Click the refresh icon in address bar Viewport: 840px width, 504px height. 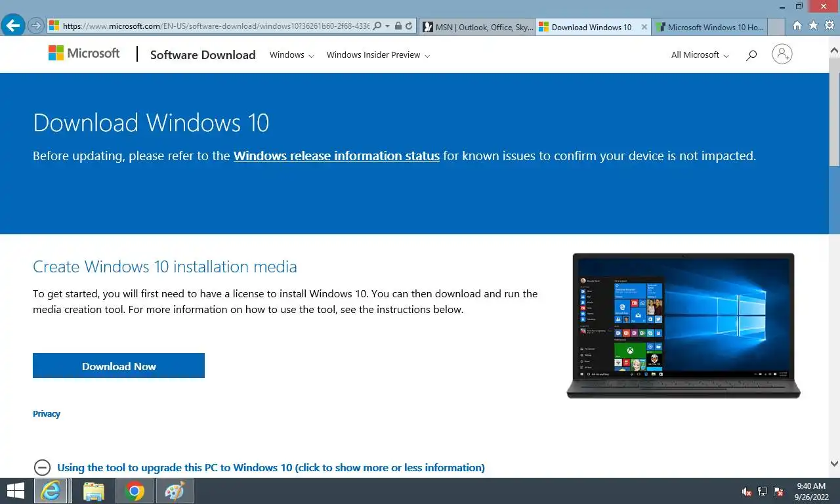pyautogui.click(x=409, y=26)
